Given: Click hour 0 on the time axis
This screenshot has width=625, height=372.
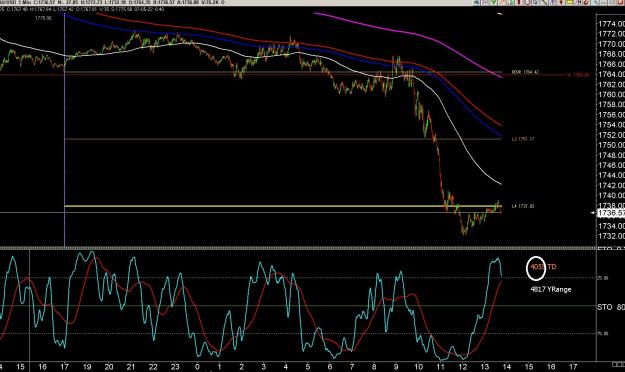Looking at the screenshot, I should click(x=197, y=367).
